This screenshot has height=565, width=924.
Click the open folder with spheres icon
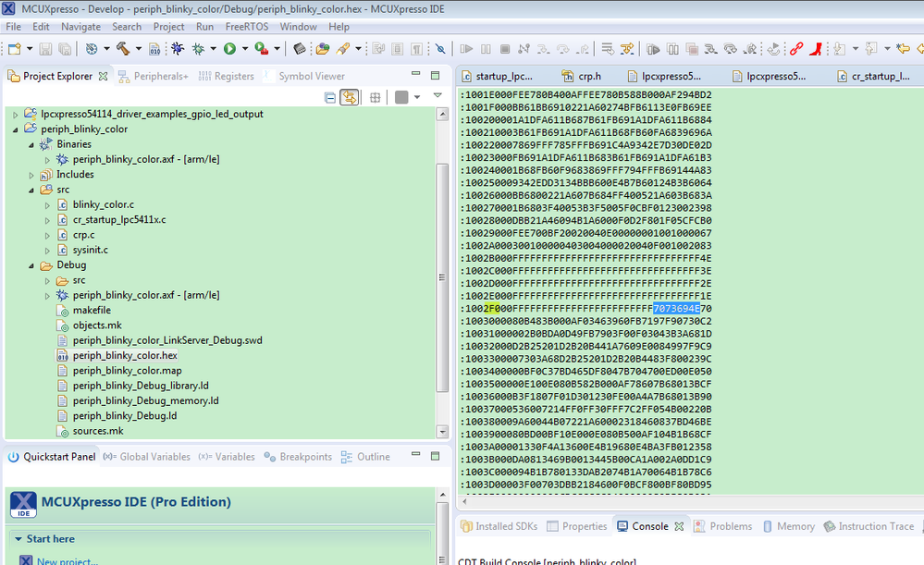point(323,49)
